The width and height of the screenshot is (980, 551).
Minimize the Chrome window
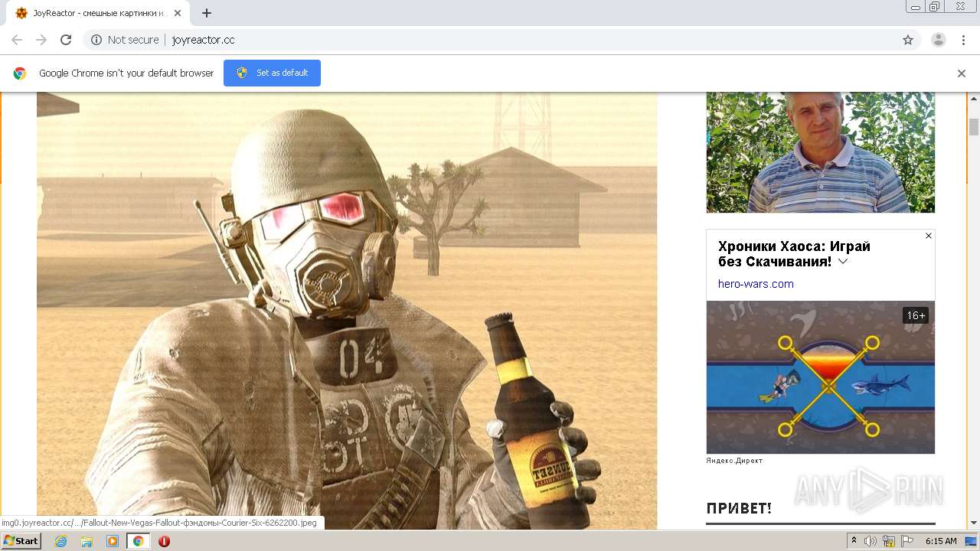(x=916, y=7)
